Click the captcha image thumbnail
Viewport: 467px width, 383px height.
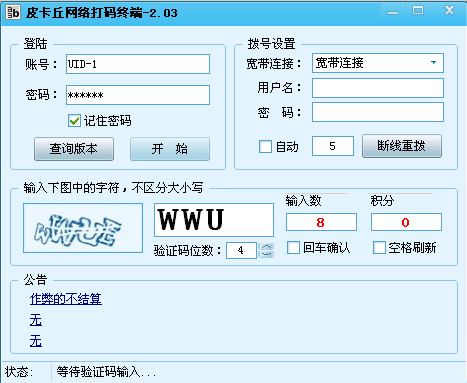point(83,228)
